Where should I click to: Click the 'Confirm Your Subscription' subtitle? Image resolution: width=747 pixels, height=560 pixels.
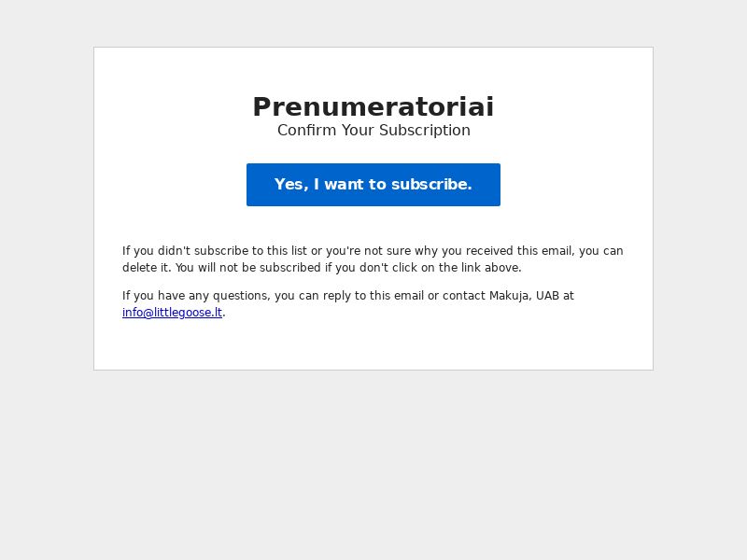pos(373,130)
